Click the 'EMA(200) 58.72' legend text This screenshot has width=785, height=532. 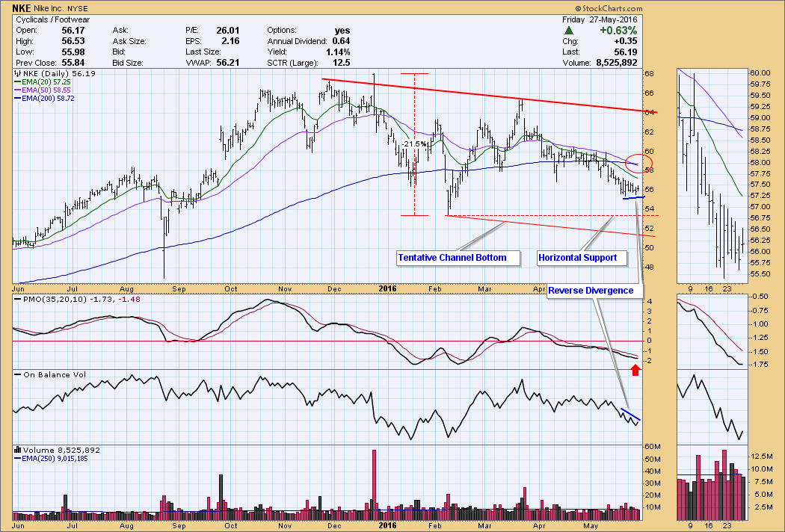coord(48,99)
